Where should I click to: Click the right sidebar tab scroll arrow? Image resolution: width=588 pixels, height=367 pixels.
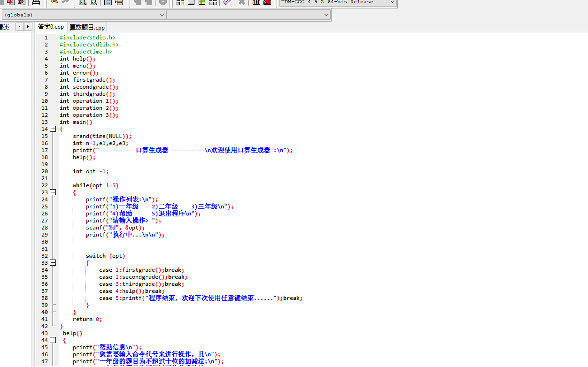(x=28, y=27)
